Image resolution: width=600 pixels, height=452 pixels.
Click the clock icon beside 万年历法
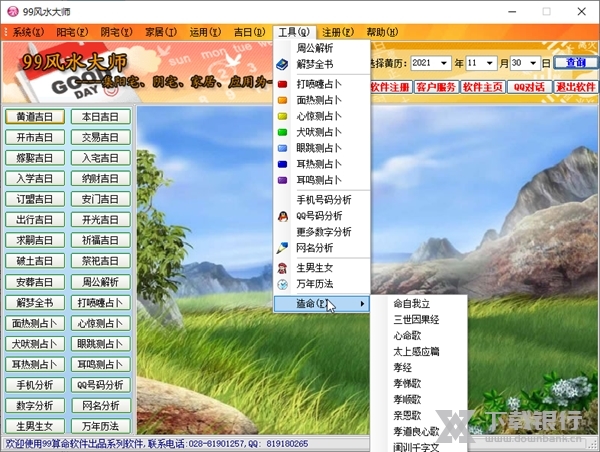click(282, 284)
